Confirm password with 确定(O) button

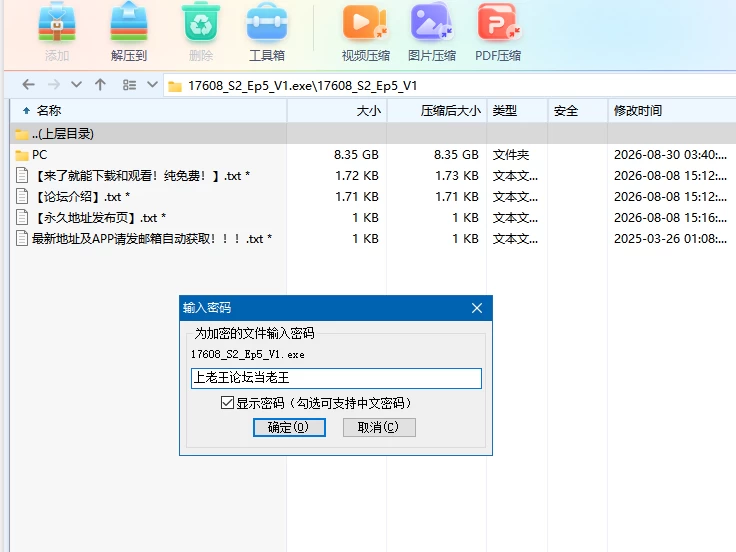pyautogui.click(x=289, y=427)
